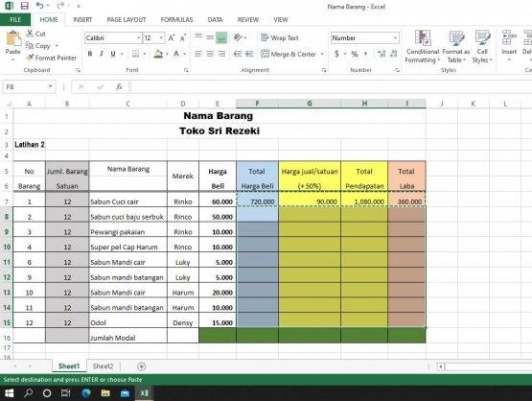Toggle Bold formatting
Viewport: 532px width, 401px height.
[x=90, y=54]
